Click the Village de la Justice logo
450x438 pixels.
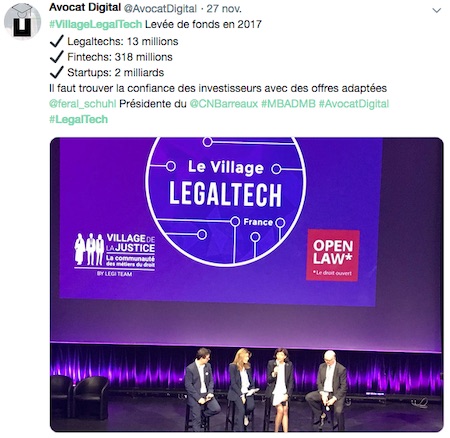tap(115, 254)
